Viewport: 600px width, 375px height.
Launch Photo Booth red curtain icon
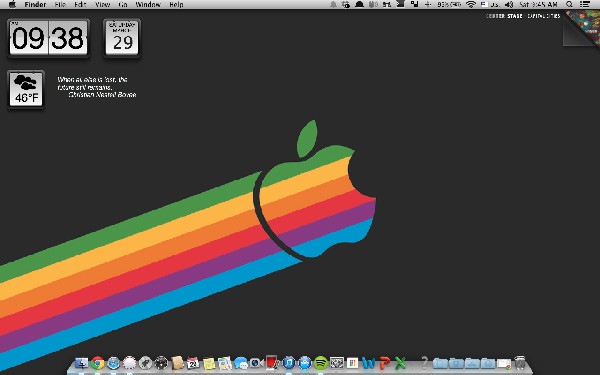pyautogui.click(x=272, y=362)
